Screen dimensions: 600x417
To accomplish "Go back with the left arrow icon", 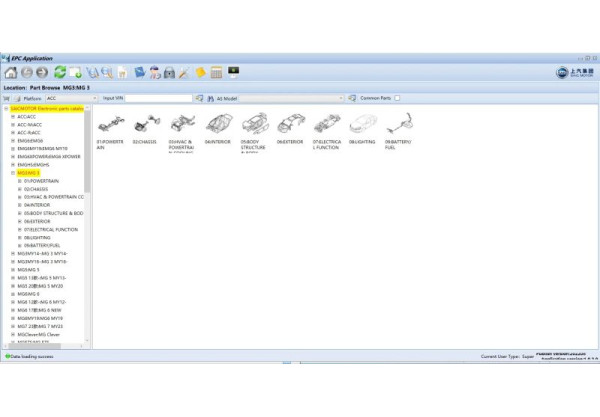I will click(26, 73).
